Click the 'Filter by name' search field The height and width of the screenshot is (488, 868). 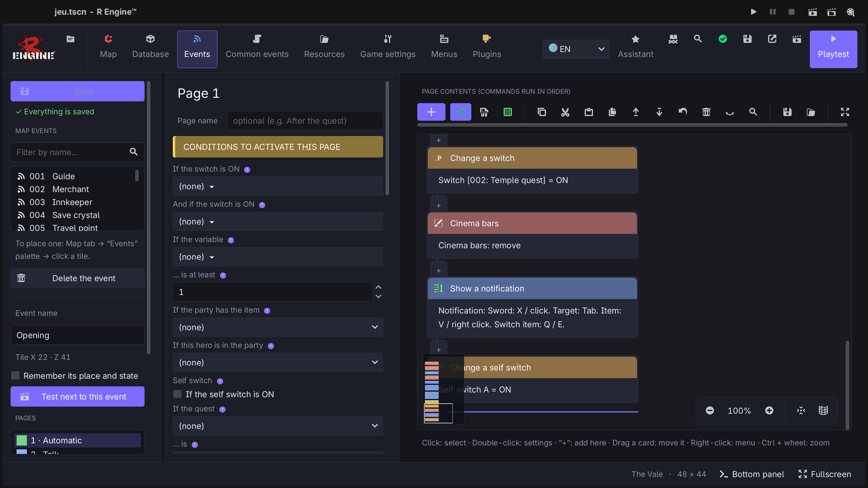pyautogui.click(x=77, y=152)
